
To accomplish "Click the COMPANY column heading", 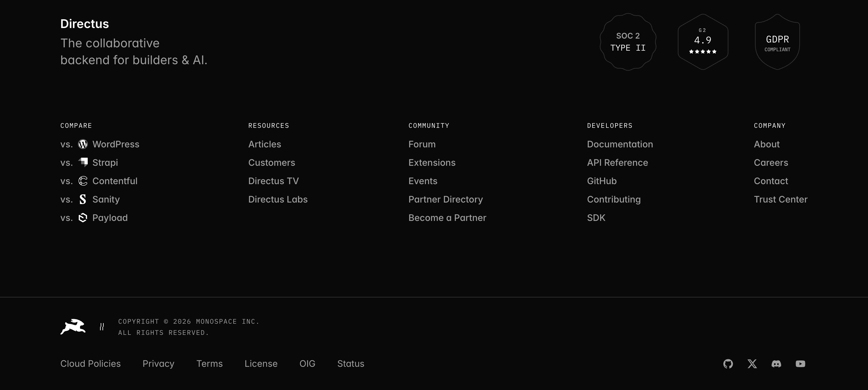I will 770,125.
